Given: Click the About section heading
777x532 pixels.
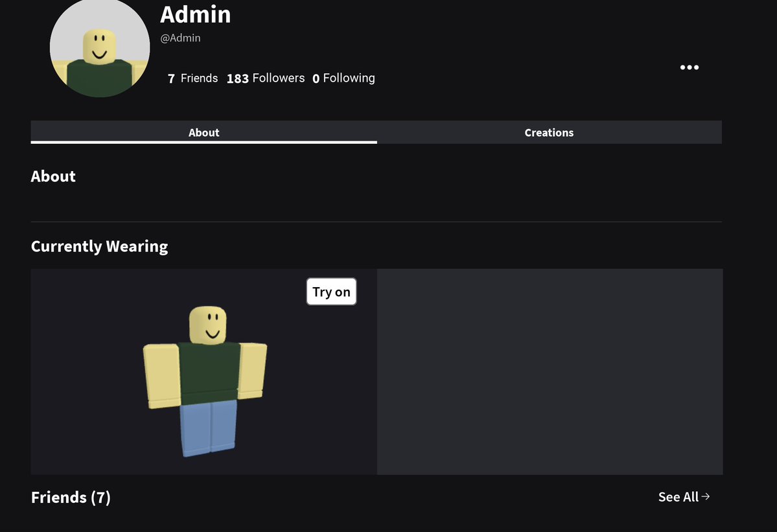Looking at the screenshot, I should click(53, 176).
